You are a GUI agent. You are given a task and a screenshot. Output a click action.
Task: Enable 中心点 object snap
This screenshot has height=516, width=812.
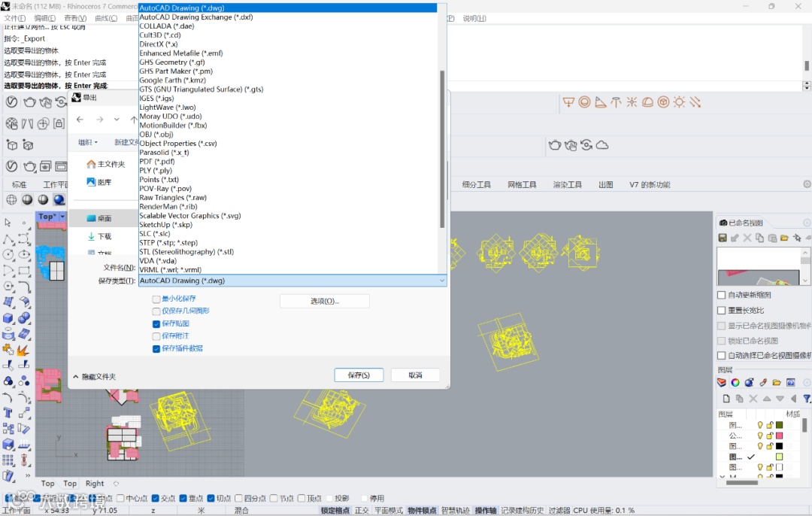point(120,498)
